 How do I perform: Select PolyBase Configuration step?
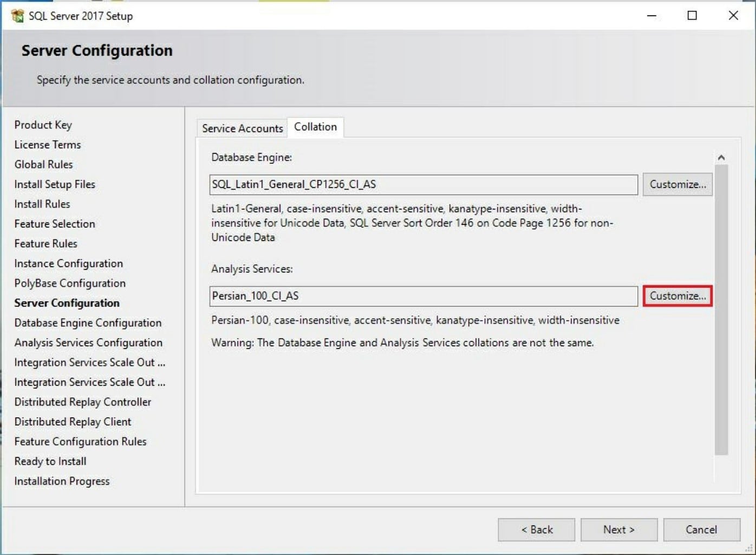(x=70, y=283)
